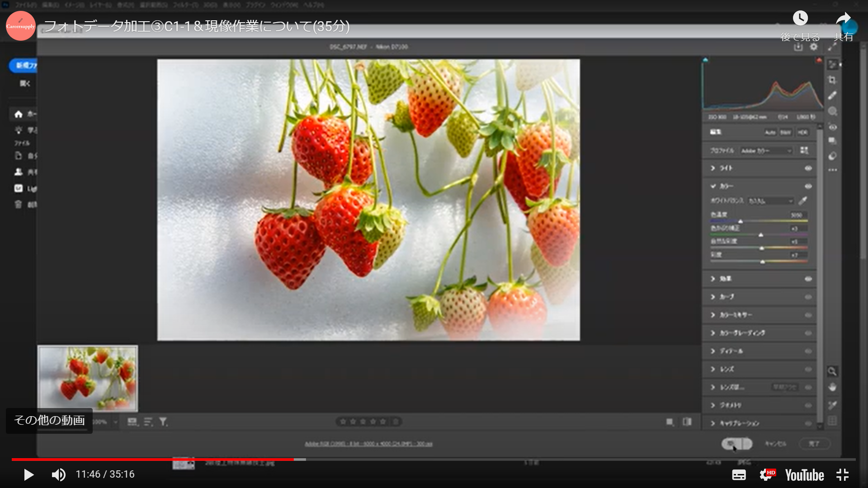Select the Hand pan tool
Viewport: 868px width, 488px height.
832,387
